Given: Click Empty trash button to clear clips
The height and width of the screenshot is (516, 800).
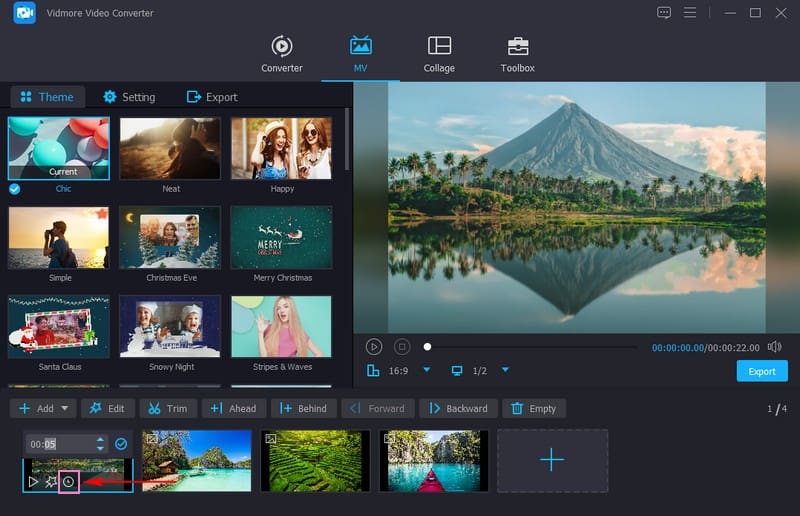Looking at the screenshot, I should (534, 408).
